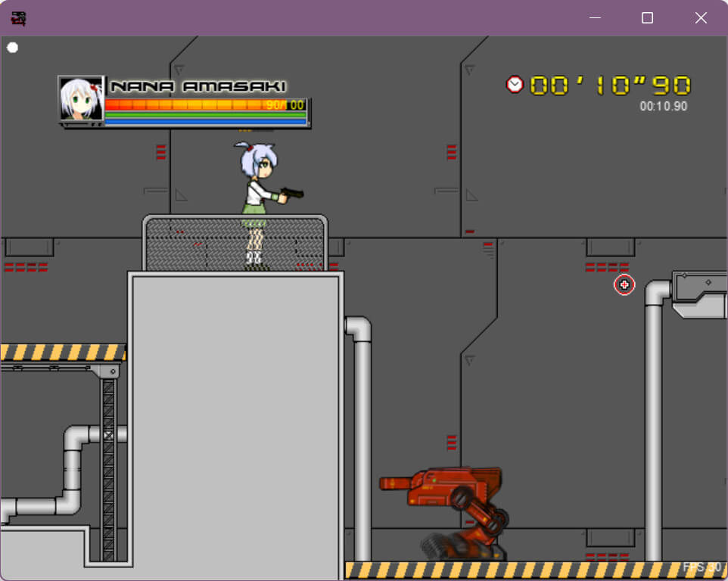728x581 pixels.
Task: Click the black pistol held by the player
Action: pyautogui.click(x=291, y=194)
